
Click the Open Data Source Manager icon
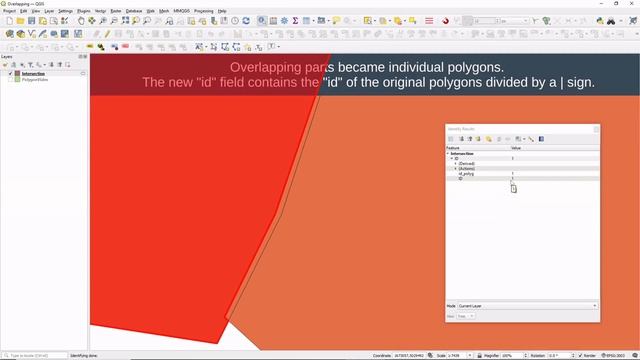click(9, 34)
